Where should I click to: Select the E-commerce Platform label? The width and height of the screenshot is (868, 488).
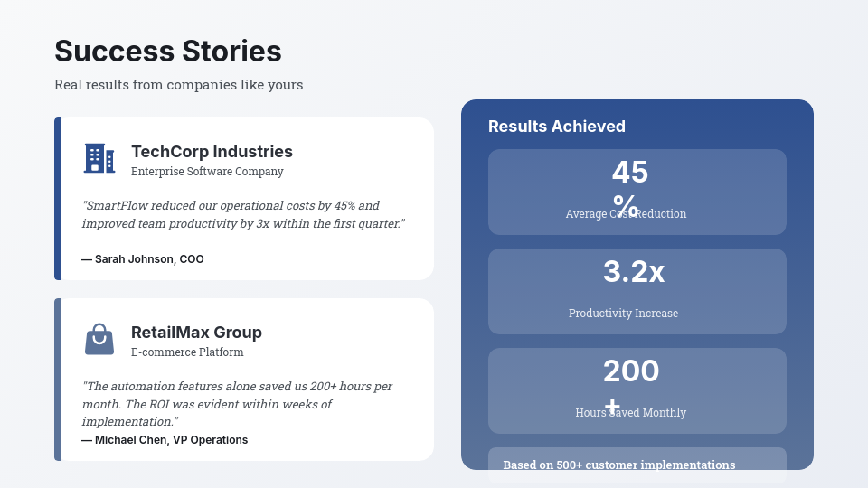(187, 352)
